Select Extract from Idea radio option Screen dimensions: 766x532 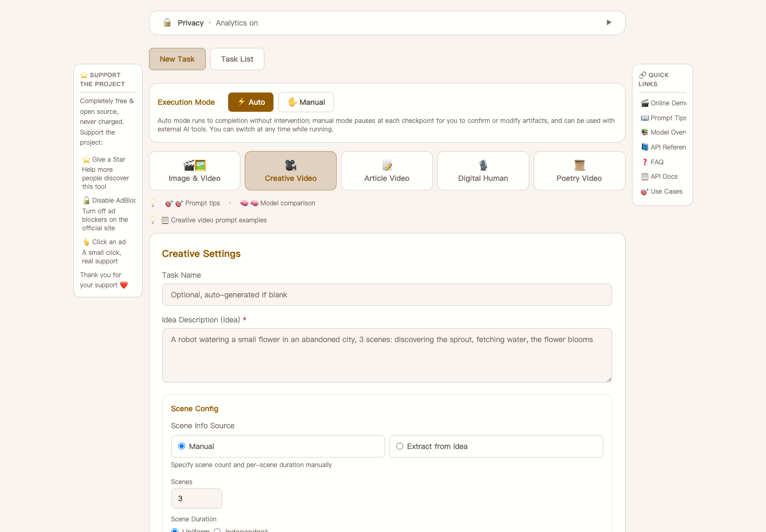click(x=399, y=446)
